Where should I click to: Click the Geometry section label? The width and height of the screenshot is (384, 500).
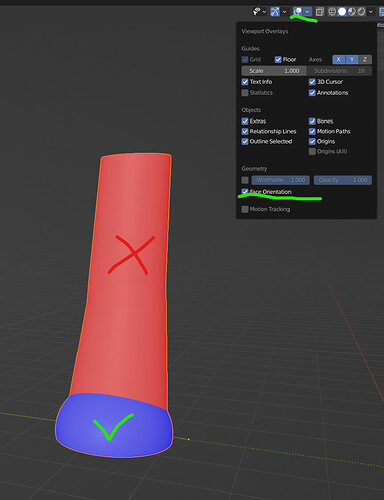(254, 169)
